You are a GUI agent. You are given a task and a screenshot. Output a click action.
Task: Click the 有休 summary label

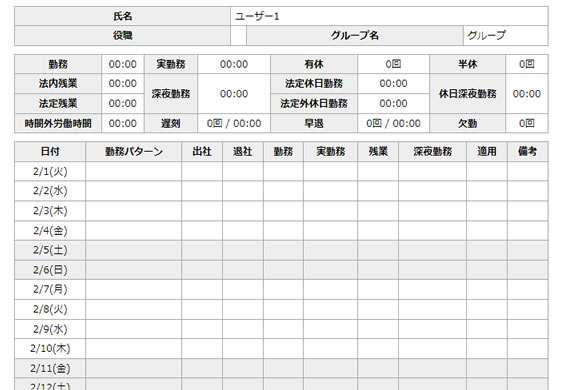314,64
